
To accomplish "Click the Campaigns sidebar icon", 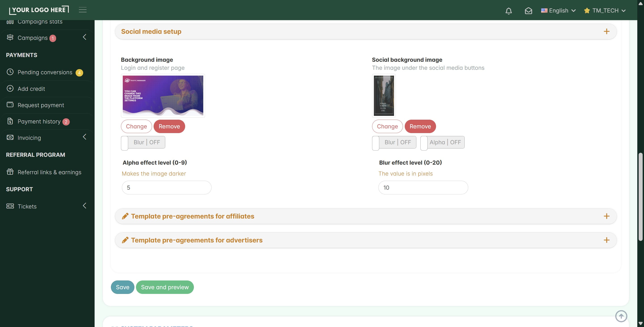I will tap(10, 38).
